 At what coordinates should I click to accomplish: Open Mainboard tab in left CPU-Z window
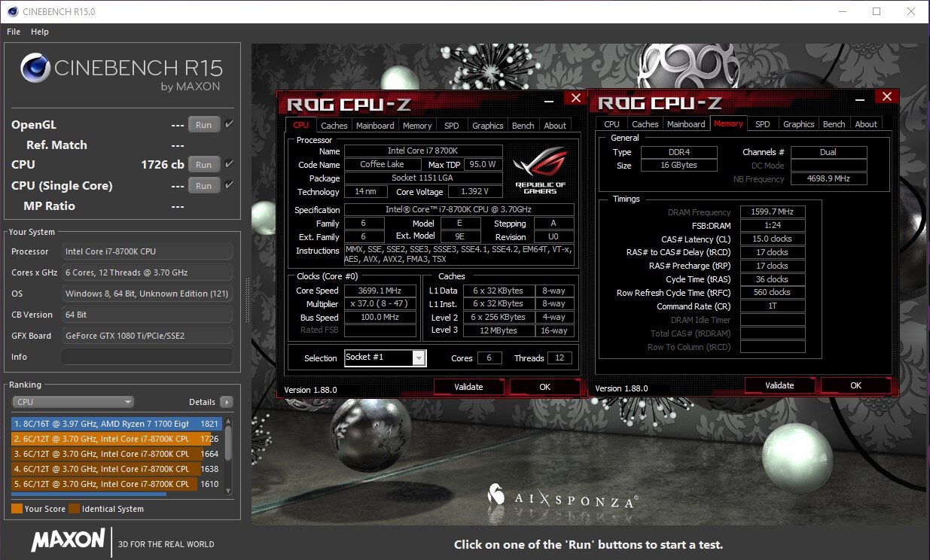coord(375,126)
